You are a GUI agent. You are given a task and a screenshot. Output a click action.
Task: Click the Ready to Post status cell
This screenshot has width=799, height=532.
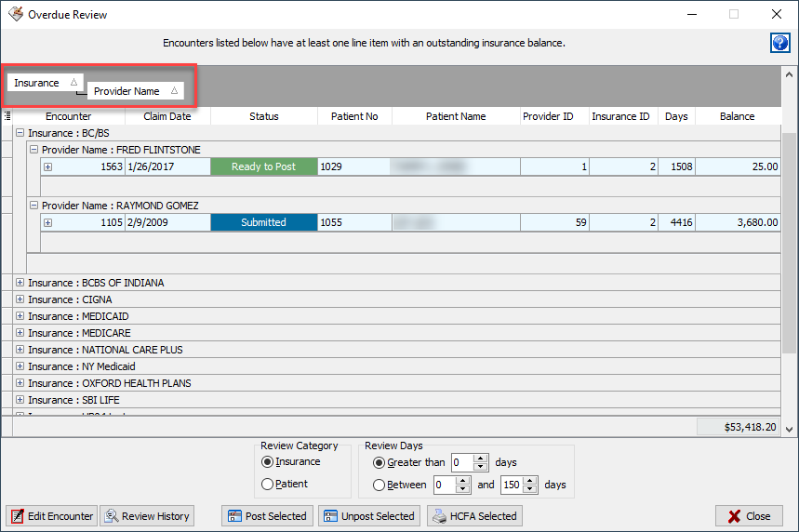pyautogui.click(x=263, y=166)
